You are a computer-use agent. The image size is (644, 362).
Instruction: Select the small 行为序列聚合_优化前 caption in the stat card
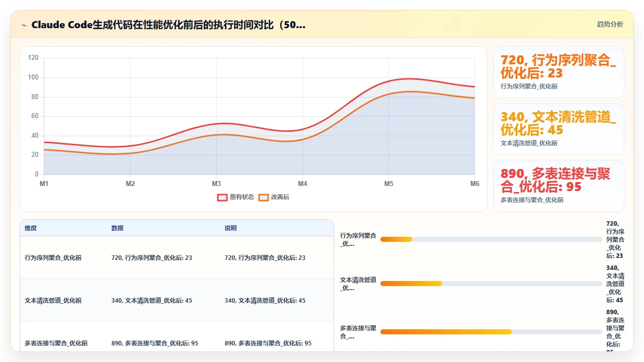[529, 86]
